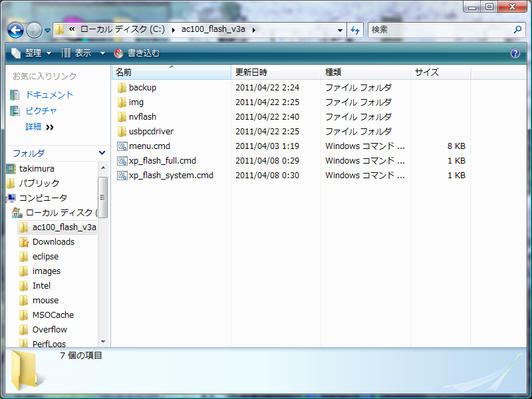Click the folder icon in address bar
This screenshot has width=532, height=399.
(59, 29)
